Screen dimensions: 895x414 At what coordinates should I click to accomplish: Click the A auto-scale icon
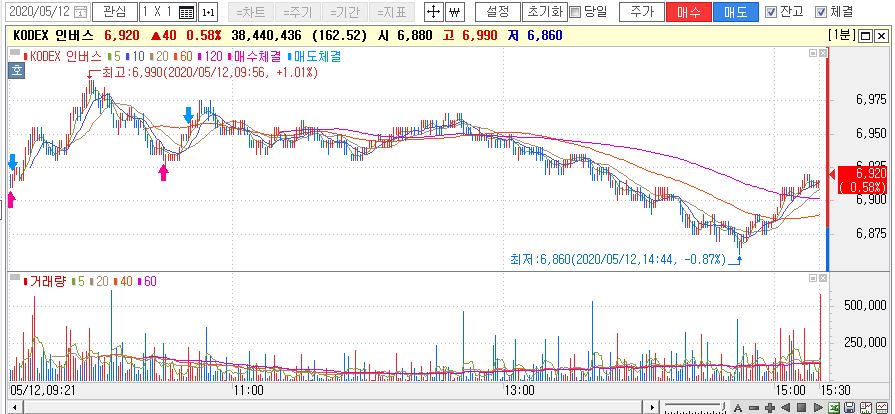738,408
